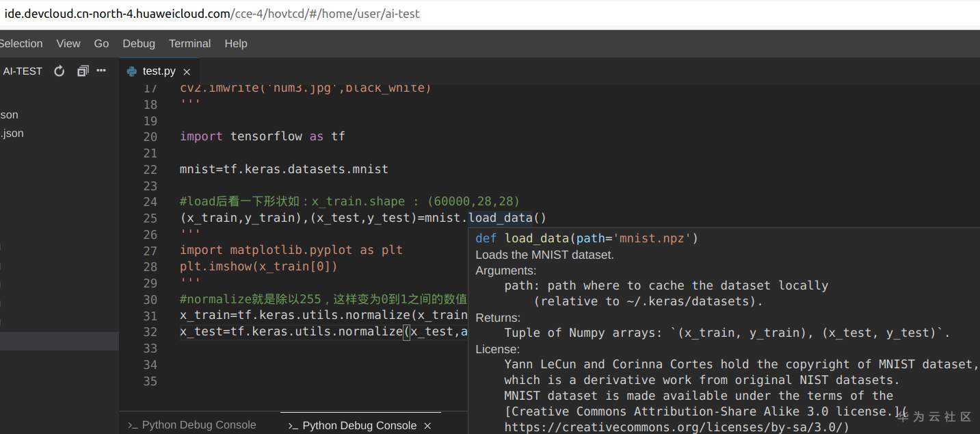The width and height of the screenshot is (980, 434).
Task: Click 'import tensorflow as tf' on line 20
Action: click(x=263, y=136)
